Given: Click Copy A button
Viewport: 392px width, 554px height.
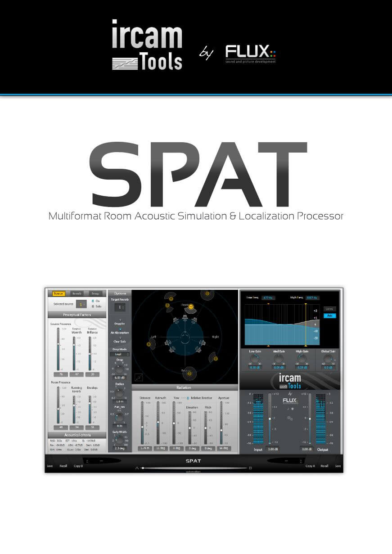Looking at the screenshot, I should click(x=311, y=466).
